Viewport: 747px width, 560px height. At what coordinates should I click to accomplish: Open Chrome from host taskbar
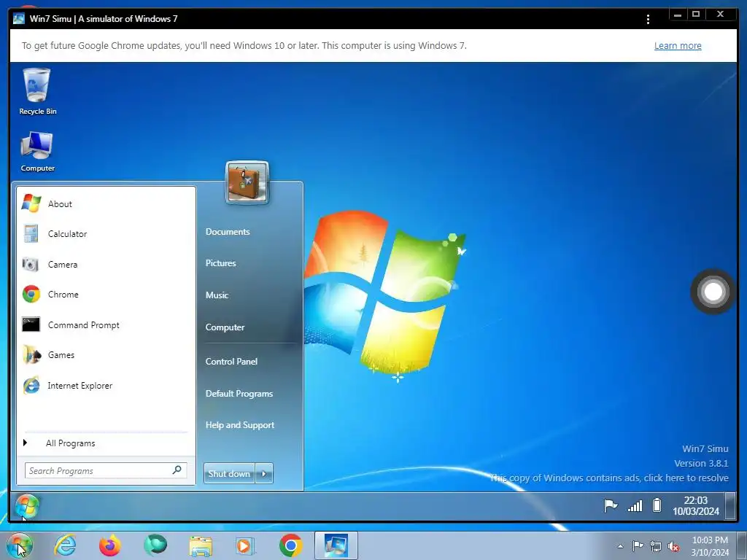[x=290, y=545]
